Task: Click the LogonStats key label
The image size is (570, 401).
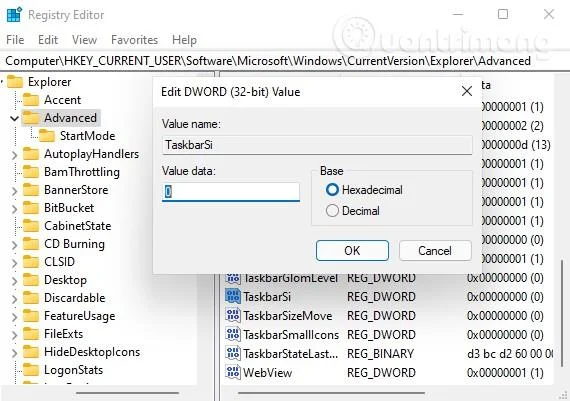Action: [73, 370]
